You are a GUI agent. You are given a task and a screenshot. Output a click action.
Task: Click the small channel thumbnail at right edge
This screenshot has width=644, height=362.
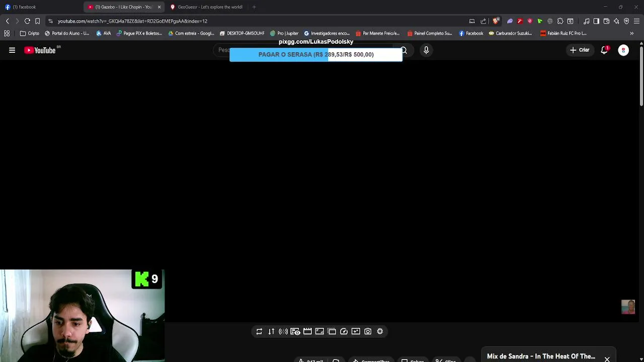click(x=628, y=307)
